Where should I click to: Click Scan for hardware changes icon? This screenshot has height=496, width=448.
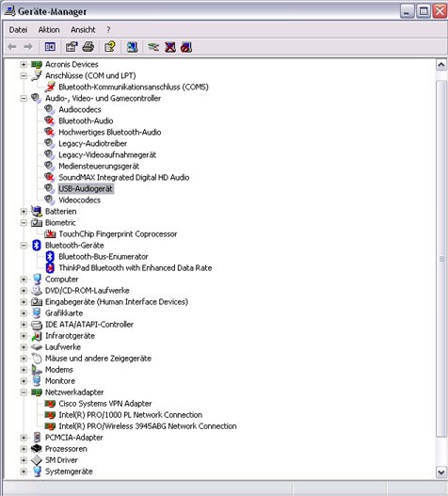pos(133,47)
